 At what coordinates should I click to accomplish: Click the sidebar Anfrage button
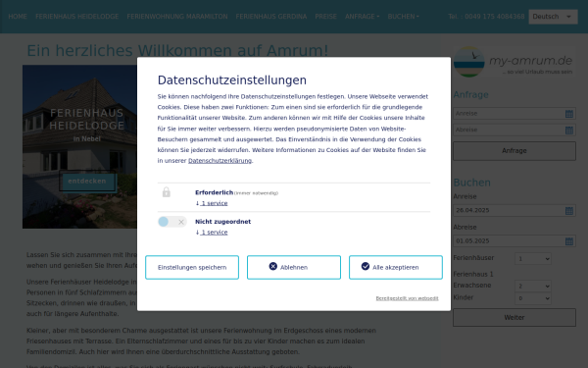pos(514,151)
